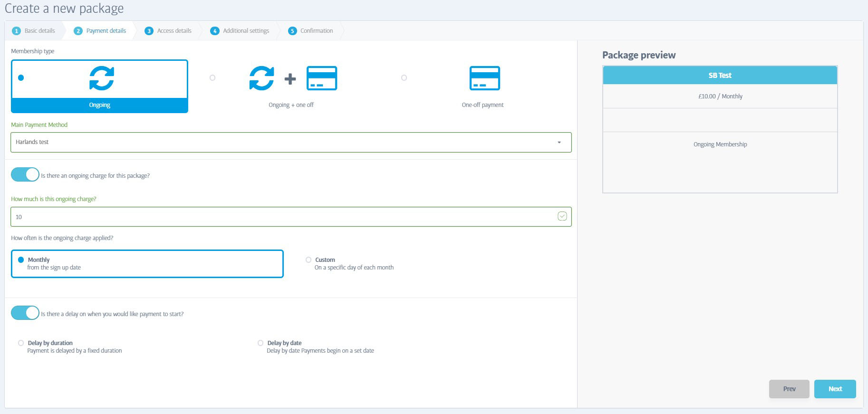Choose Custom charge frequency radio
868x414 pixels.
point(309,260)
